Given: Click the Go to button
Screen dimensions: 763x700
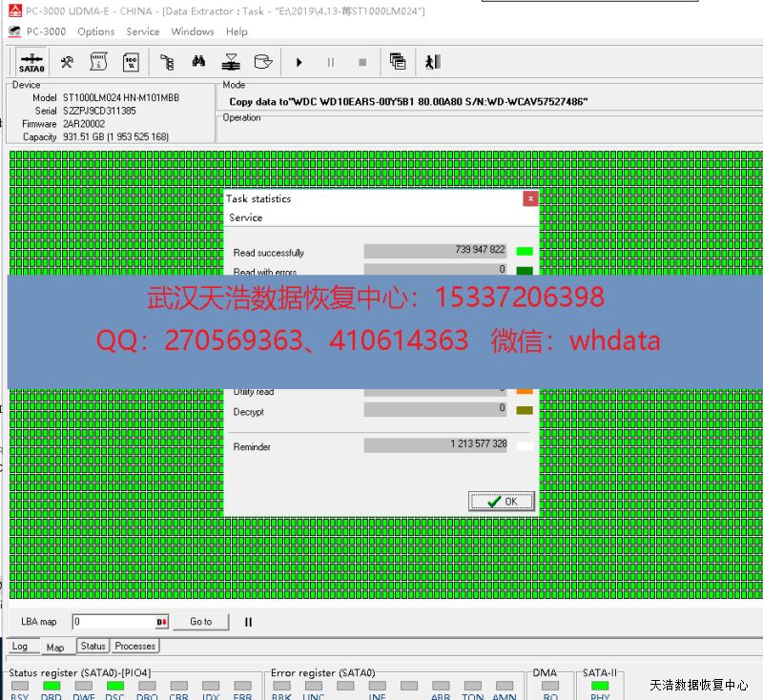Looking at the screenshot, I should [201, 622].
